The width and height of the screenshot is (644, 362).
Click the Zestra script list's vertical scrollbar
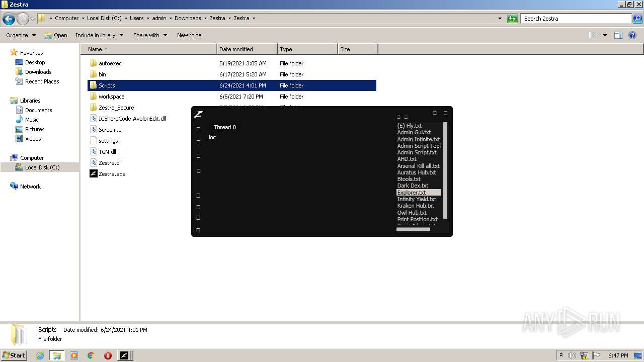click(x=445, y=171)
